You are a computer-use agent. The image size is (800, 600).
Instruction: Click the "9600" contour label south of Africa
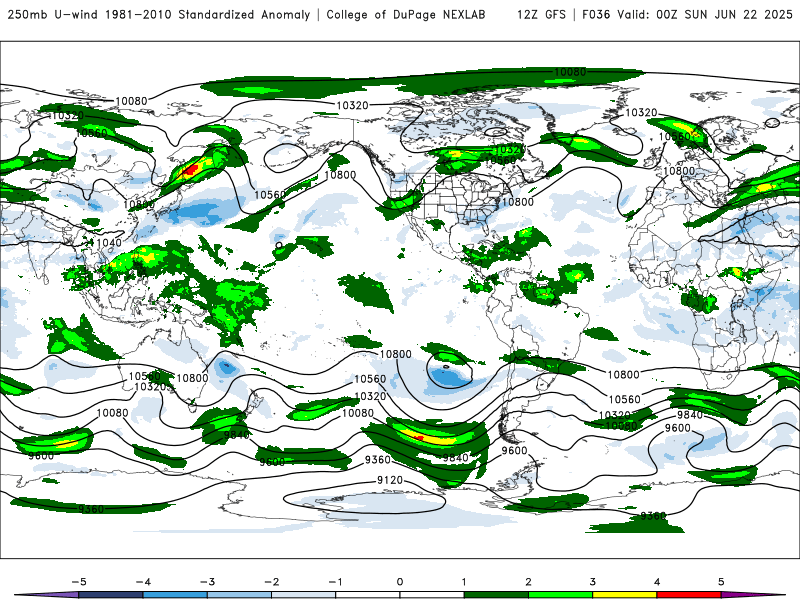coord(678,428)
